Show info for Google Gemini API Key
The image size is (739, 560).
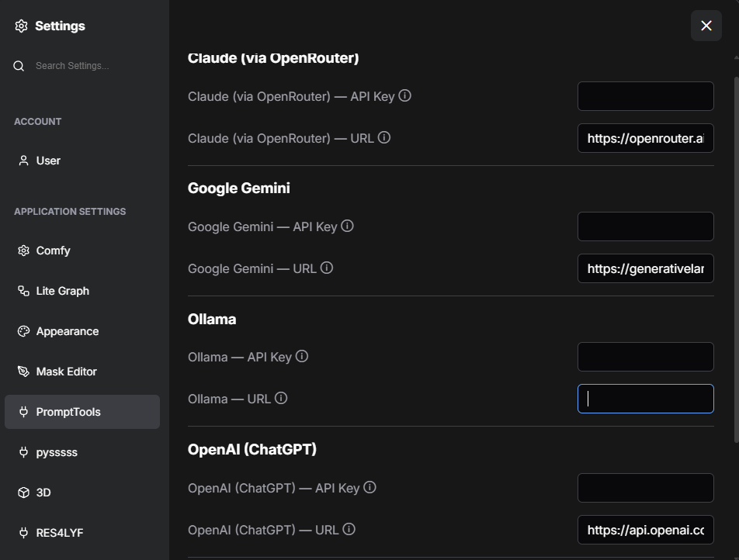pyautogui.click(x=347, y=226)
